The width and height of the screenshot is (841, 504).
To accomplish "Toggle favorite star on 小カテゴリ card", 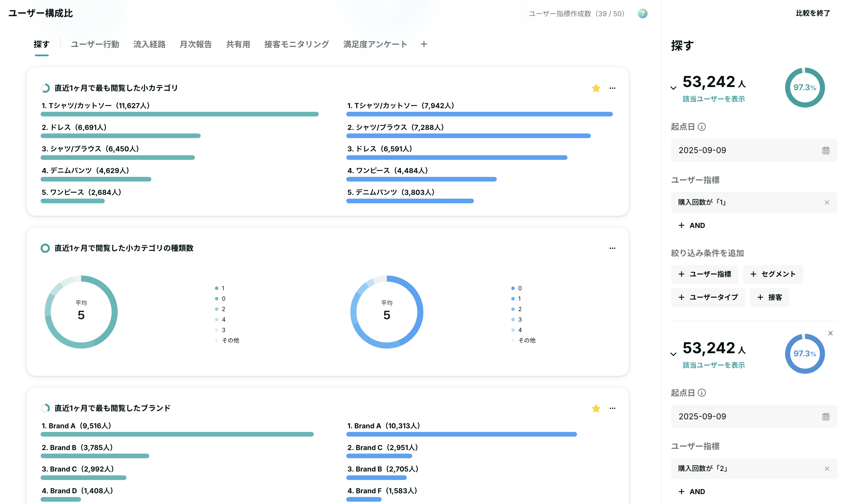I will point(596,88).
